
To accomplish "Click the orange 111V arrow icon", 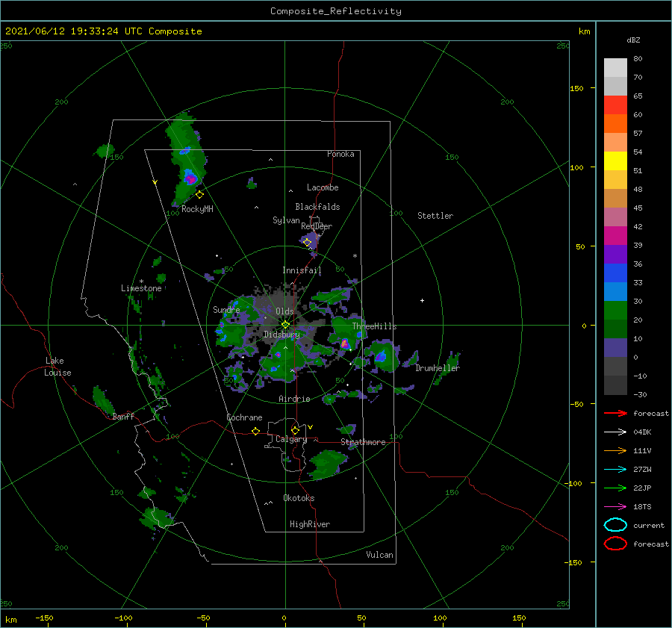I will point(615,450).
